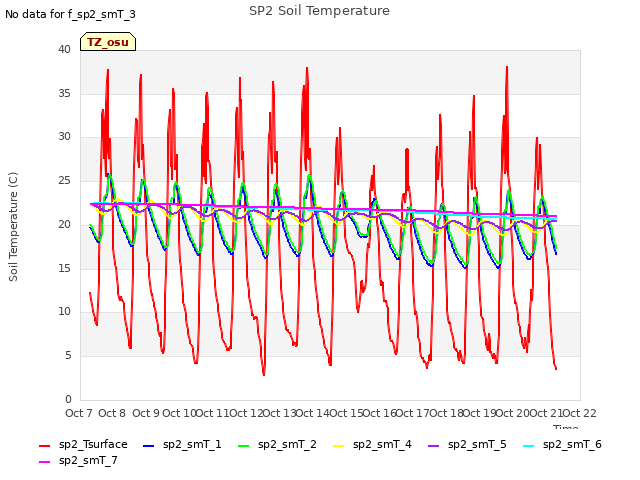The image size is (640, 480).
Task: Click the cyan sp2_smT_6 legend swatch
Action: (x=529, y=446)
